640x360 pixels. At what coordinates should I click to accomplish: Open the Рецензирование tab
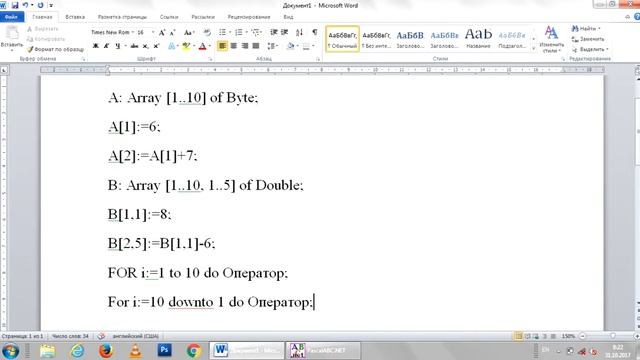[249, 17]
